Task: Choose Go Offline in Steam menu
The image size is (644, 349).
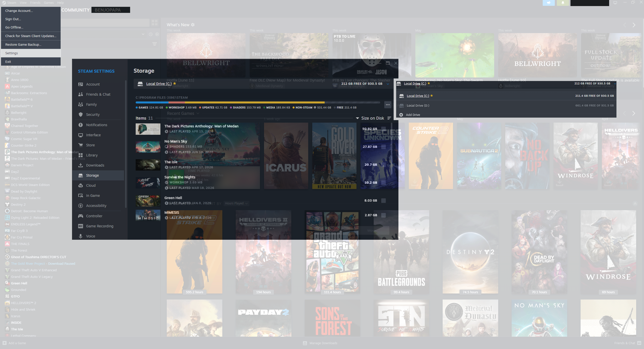Action: pyautogui.click(x=31, y=27)
